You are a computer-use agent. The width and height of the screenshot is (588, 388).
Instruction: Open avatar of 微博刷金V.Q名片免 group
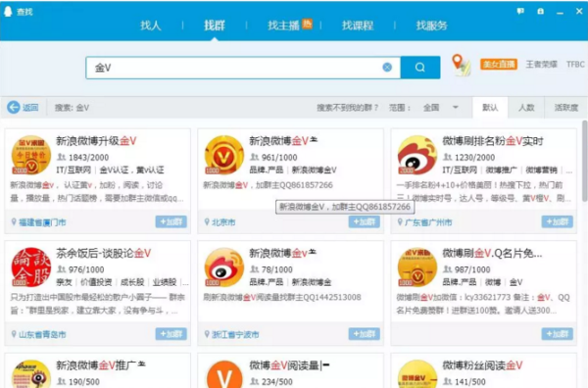[417, 267]
